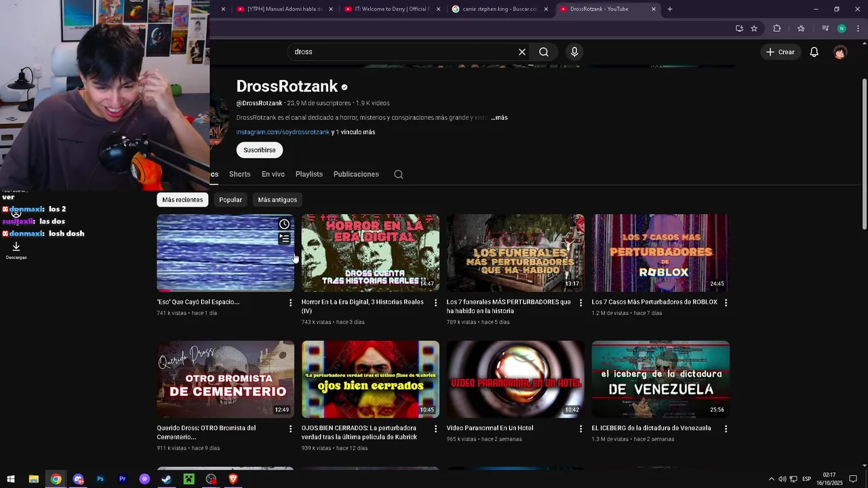Viewport: 868px width, 488px height.
Task: Open Windows Start menu
Action: pos(11,479)
